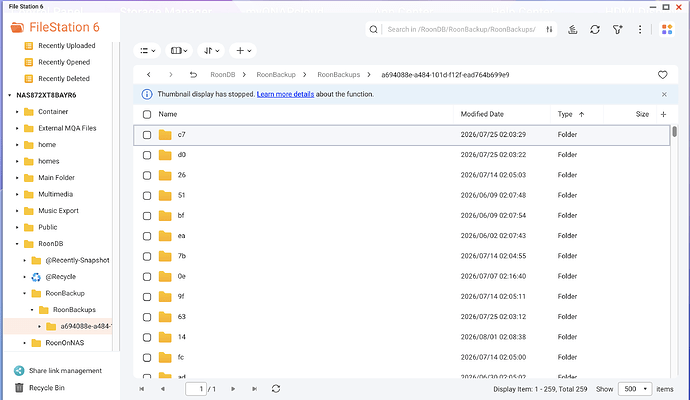Expand the Container folder arrow
Screen dimensions: 690x400
click(17, 112)
